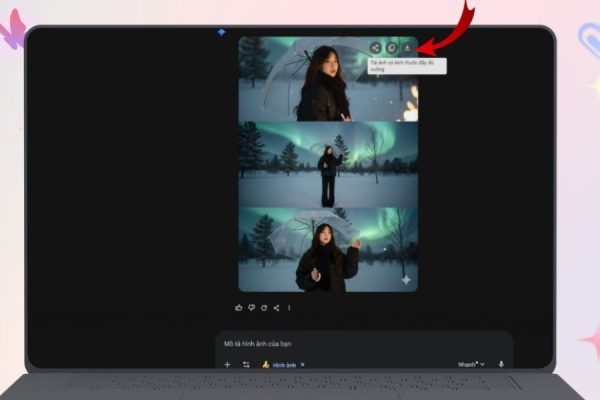Screen dimensions: 600x400
Task: Click the middle aurora full-body photo
Action: coord(328,164)
